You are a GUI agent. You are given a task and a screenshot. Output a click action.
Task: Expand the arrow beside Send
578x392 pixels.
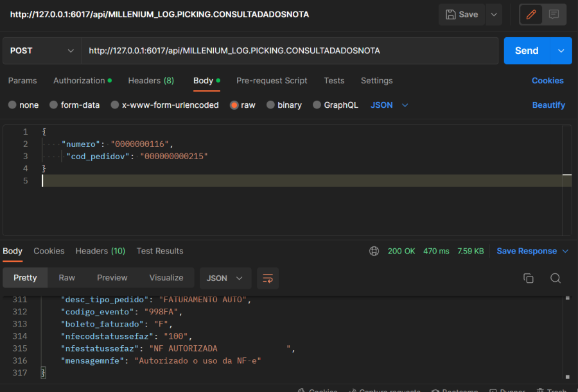click(x=561, y=51)
